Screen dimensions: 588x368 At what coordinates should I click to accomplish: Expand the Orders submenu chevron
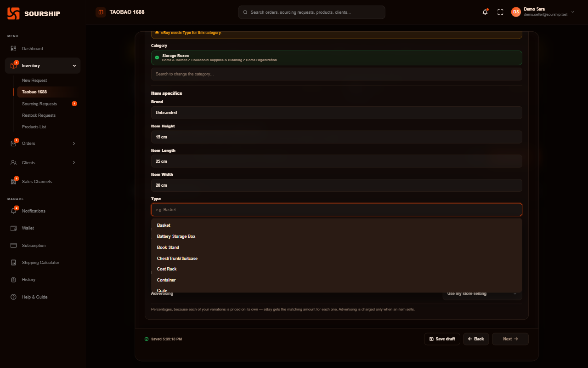click(74, 144)
